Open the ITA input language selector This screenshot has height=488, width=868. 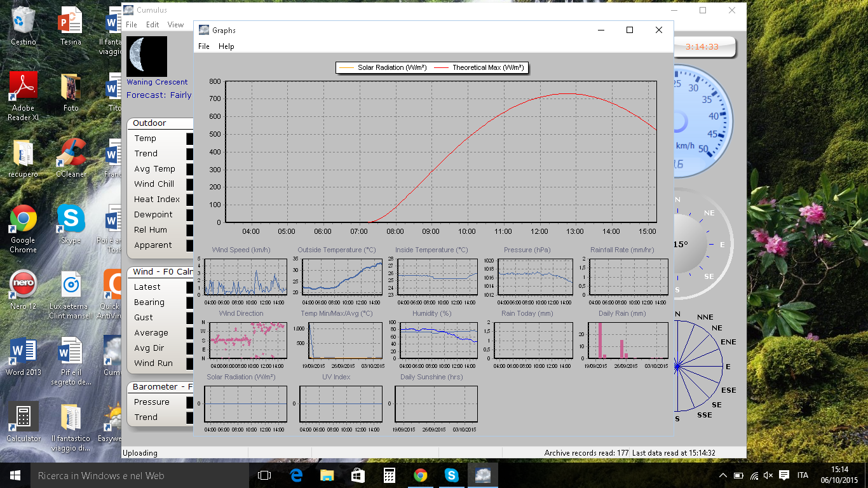click(x=803, y=475)
